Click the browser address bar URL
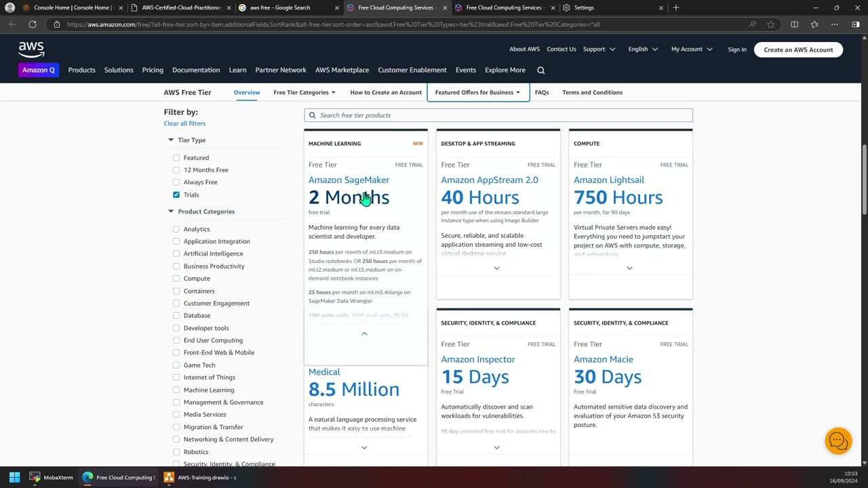This screenshot has width=868, height=488. [x=334, y=24]
